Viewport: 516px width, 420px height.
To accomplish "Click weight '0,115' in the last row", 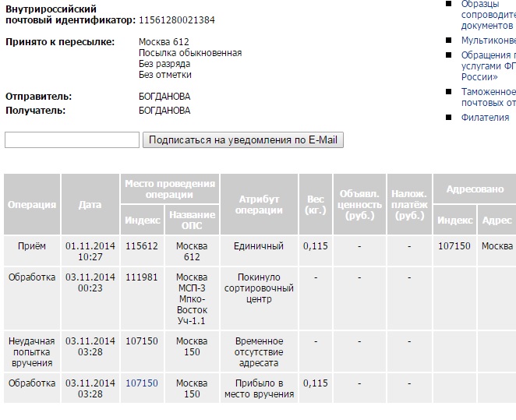I will 316,383.
